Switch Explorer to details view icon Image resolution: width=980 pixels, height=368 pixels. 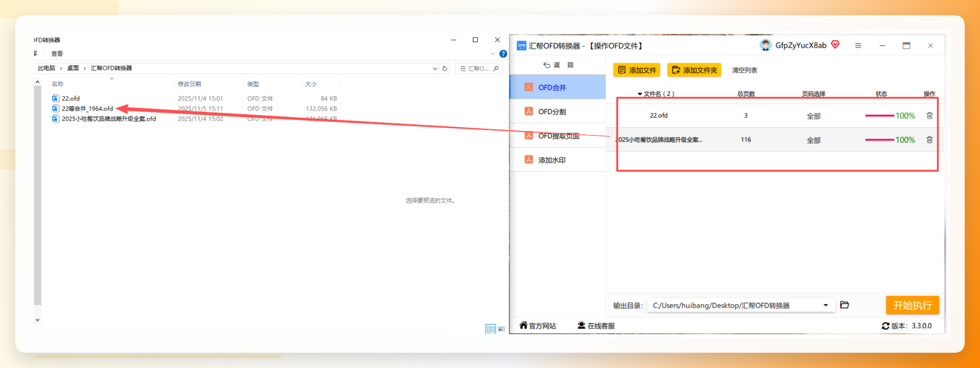(491, 329)
